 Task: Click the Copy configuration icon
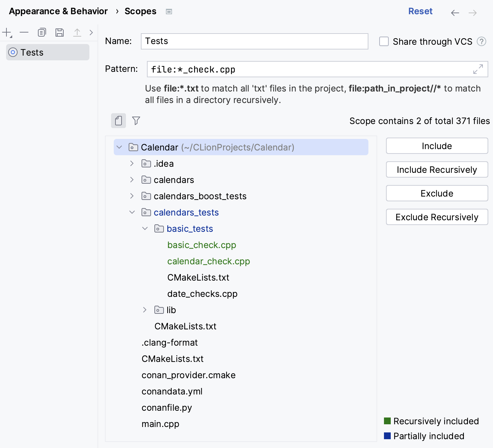(x=42, y=33)
